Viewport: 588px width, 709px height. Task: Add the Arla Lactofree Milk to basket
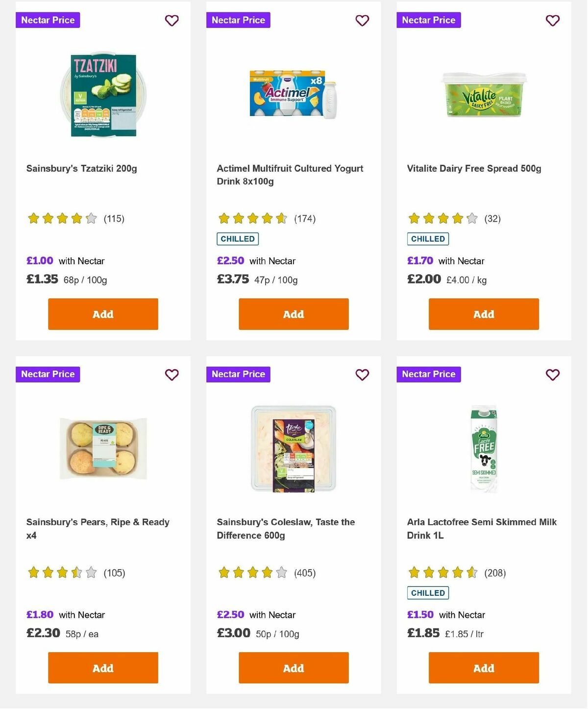tap(483, 668)
